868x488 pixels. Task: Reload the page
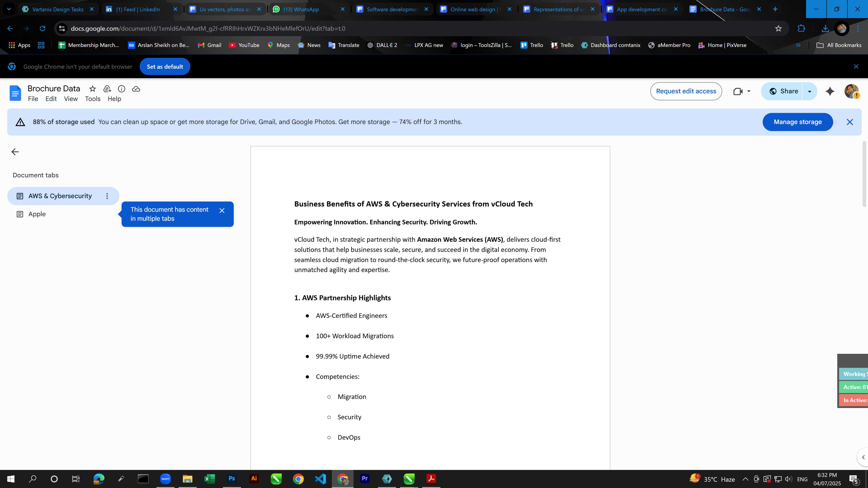(x=42, y=29)
